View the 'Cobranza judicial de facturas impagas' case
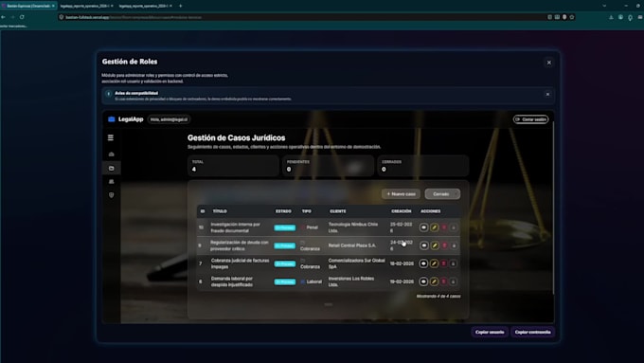 point(423,263)
